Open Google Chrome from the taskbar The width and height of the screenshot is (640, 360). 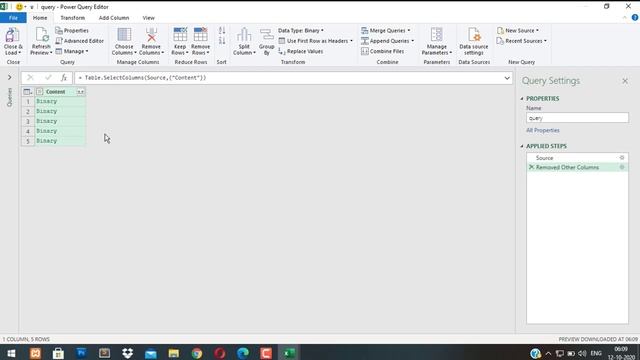[x=197, y=353]
